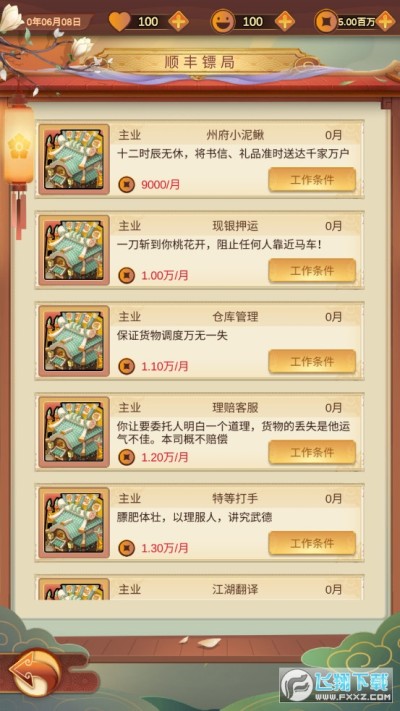Viewport: 400px width, 711px height.
Task: Select 州府小泥鳅 building thumbnail
Action: click(74, 159)
